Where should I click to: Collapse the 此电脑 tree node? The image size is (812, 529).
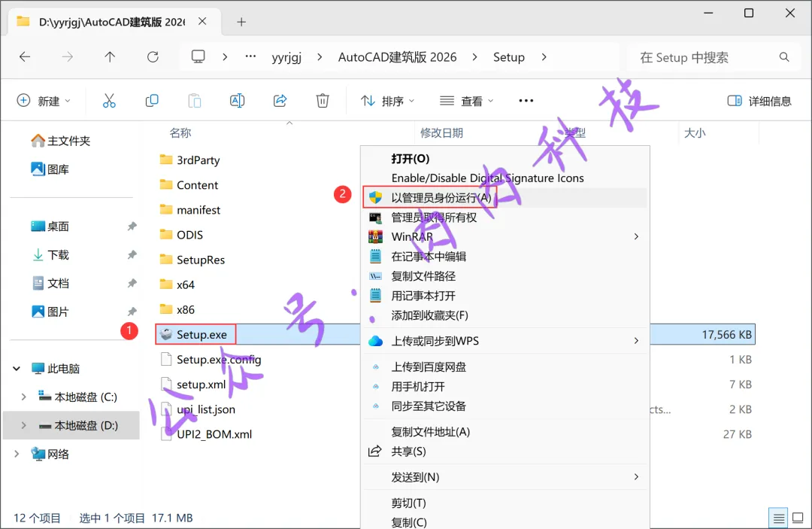coord(17,369)
